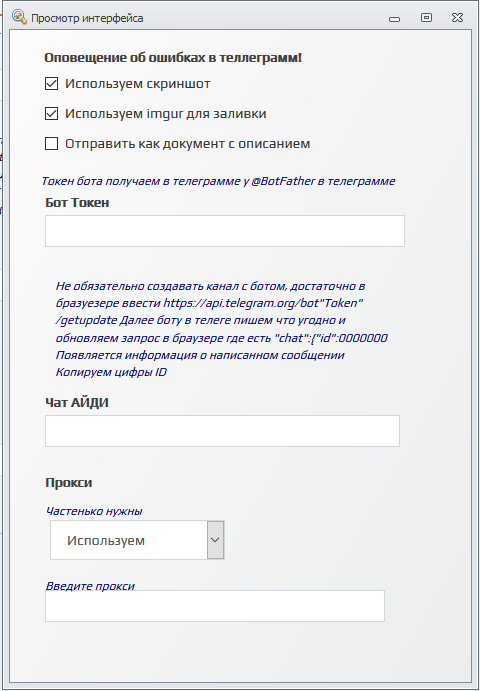Click the Просмотр интерфейса title bar text
This screenshot has width=480, height=691.
click(x=87, y=18)
